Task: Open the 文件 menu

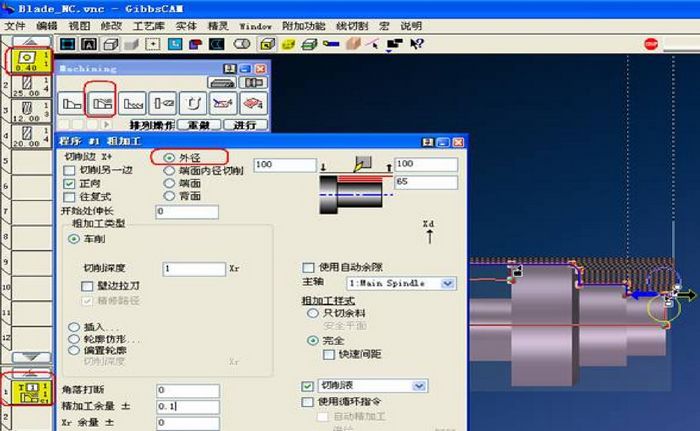Action: [15, 26]
